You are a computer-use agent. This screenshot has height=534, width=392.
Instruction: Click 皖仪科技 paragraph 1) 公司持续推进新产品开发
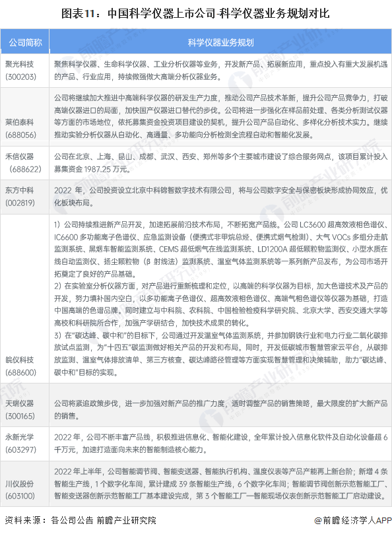click(x=220, y=250)
